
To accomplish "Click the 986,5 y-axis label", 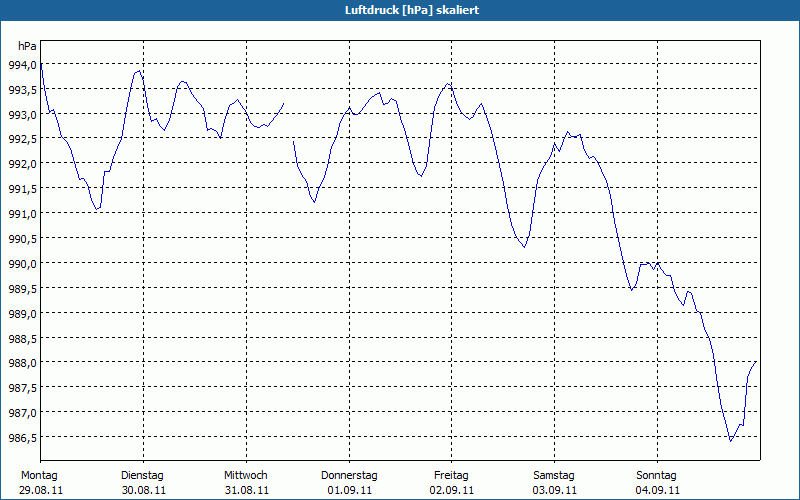I will (x=22, y=438).
